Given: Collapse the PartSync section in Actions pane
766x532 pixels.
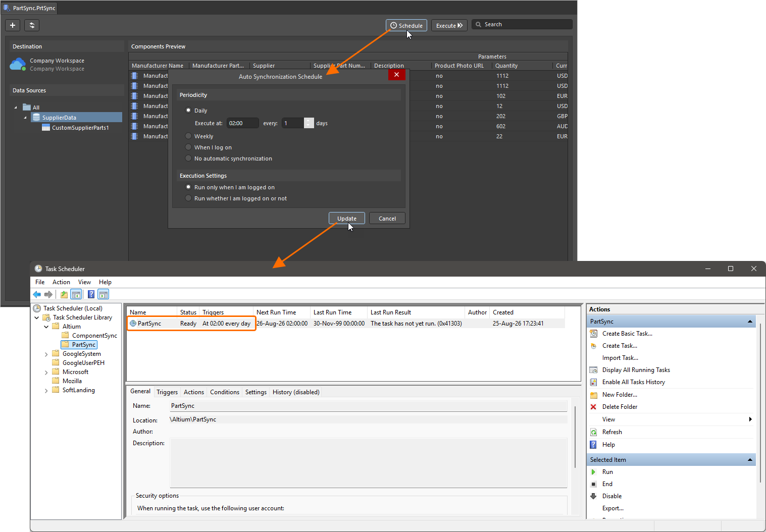Looking at the screenshot, I should click(750, 322).
